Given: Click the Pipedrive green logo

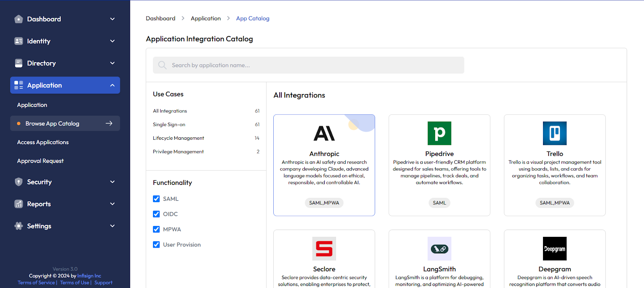Looking at the screenshot, I should point(440,133).
